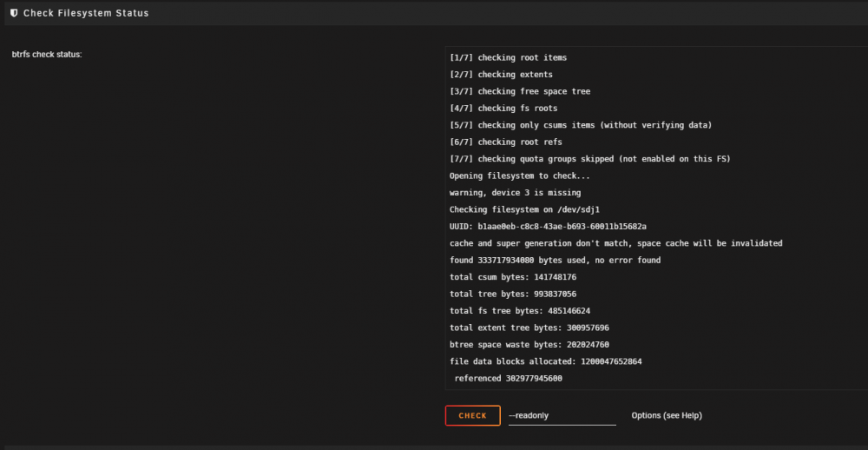
Task: Click the 'Options (see Help)' text
Action: click(667, 415)
